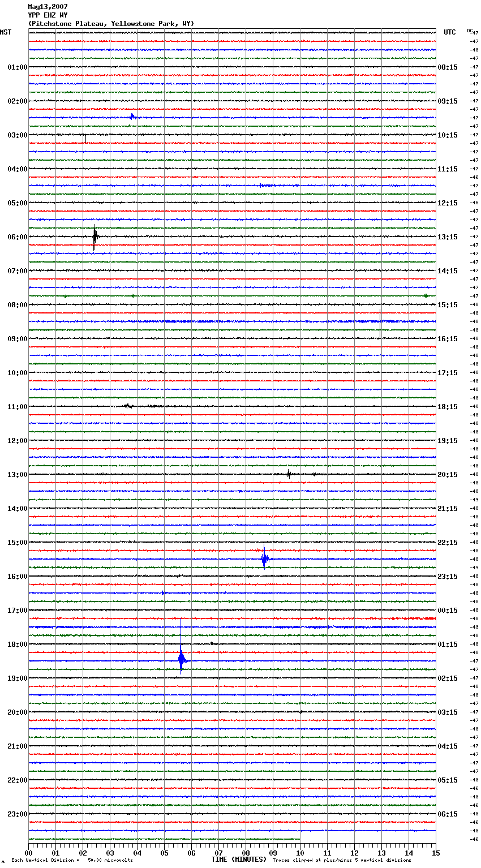Select the 06:00 MST time label
The width and height of the screenshot is (481, 868).
click(x=18, y=237)
